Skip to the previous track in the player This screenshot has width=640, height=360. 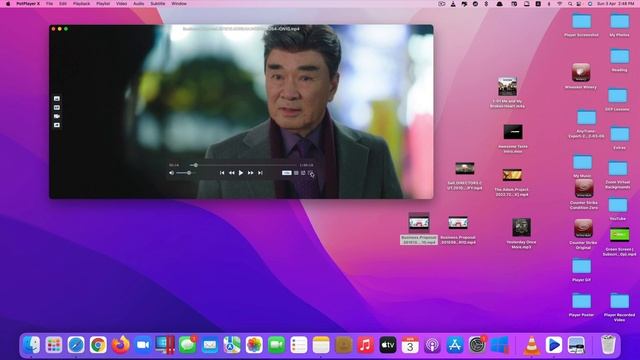tap(222, 173)
